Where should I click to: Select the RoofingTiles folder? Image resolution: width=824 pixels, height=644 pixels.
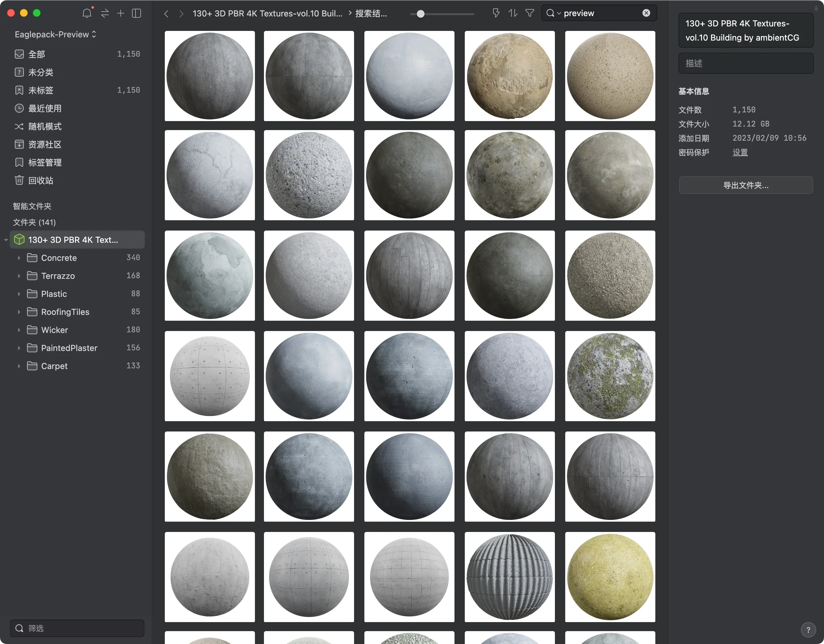point(77,312)
